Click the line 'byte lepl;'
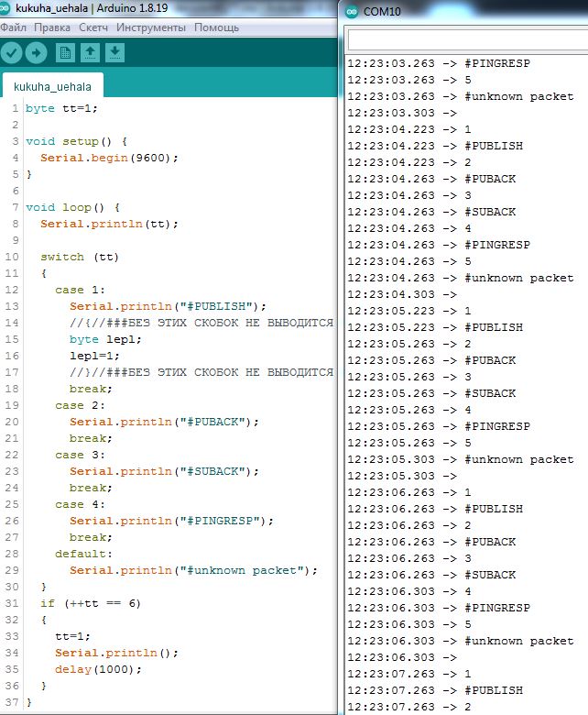The width and height of the screenshot is (588, 715). [105, 339]
